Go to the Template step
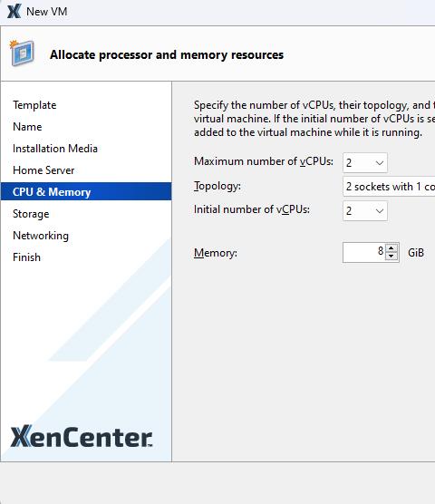This screenshot has height=504, width=435. pos(34,105)
